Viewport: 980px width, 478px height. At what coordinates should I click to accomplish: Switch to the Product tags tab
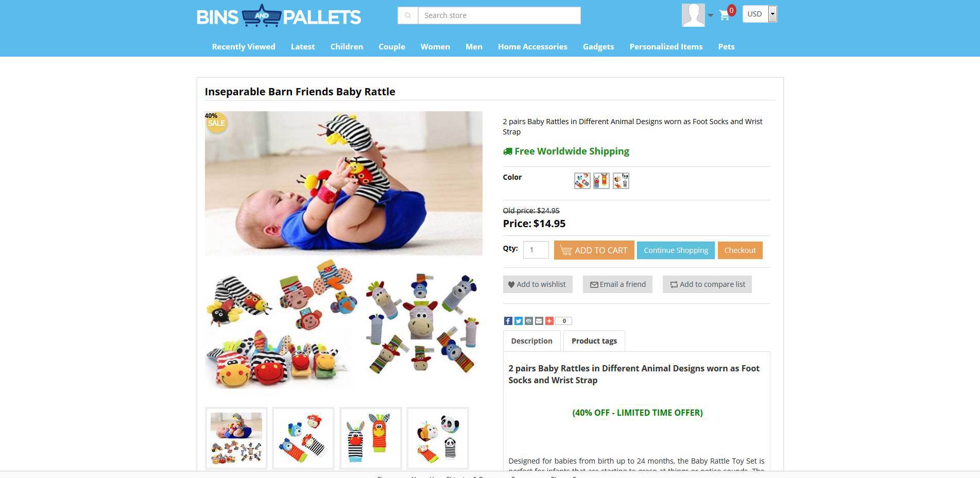coord(594,341)
